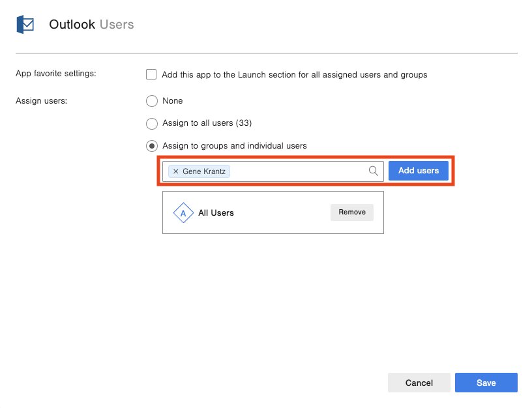Click the magnifier search icon
532x408 pixels.
pyautogui.click(x=374, y=171)
